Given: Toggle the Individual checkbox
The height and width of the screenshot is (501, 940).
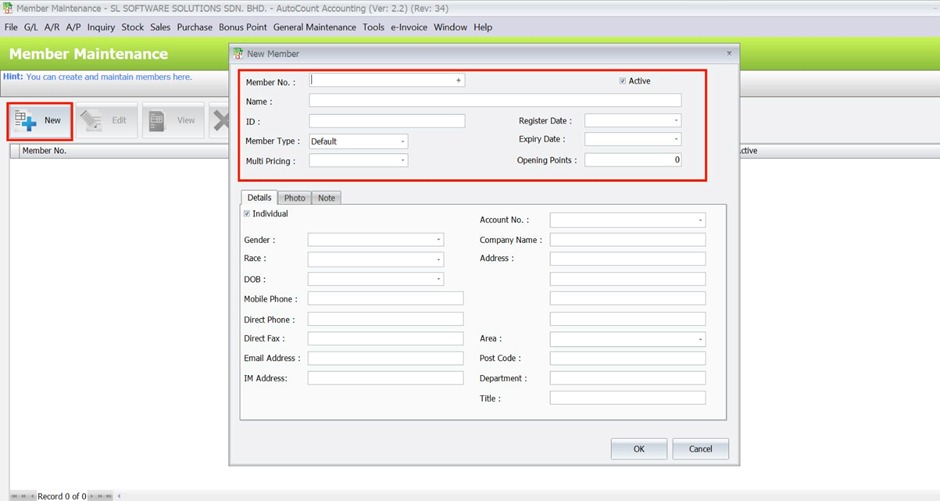Looking at the screenshot, I should (248, 214).
